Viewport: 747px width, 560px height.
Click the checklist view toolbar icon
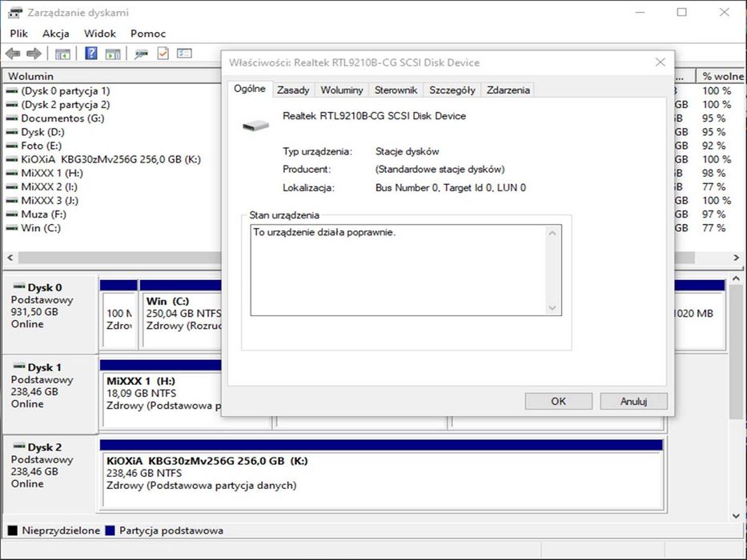tap(184, 54)
